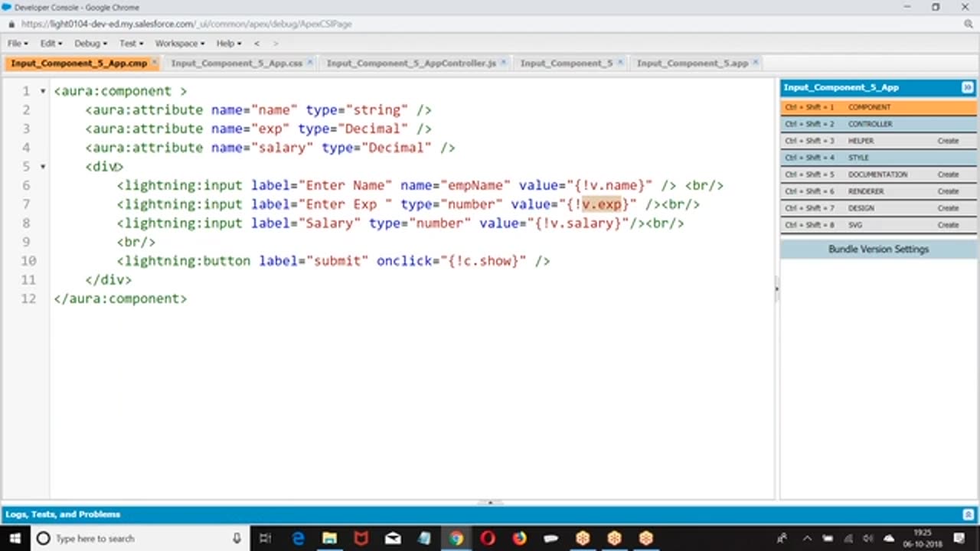Viewport: 980px width, 551px height.
Task: Switch to Google Chrome on the taskbar
Action: (456, 538)
